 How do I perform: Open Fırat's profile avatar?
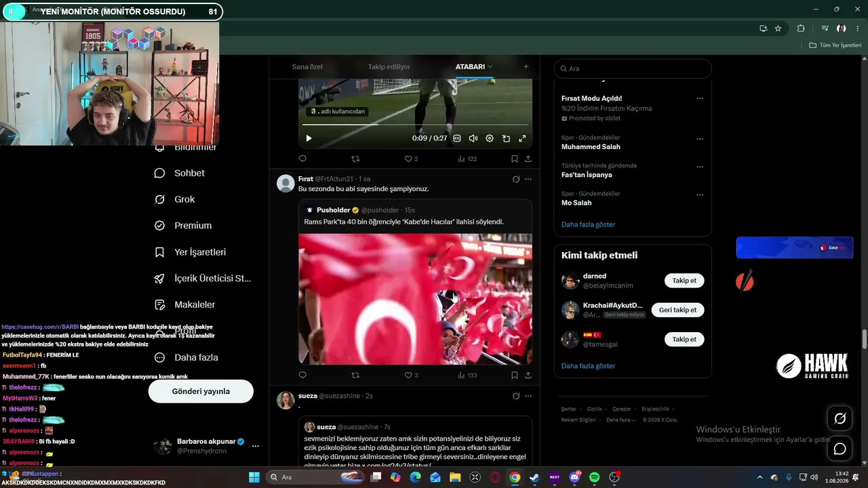click(x=285, y=184)
